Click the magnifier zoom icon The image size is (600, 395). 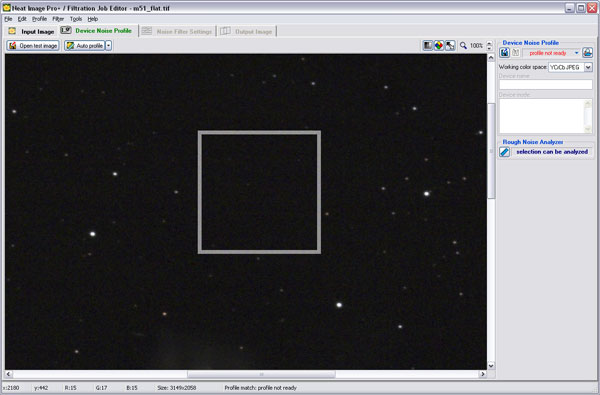[463, 46]
